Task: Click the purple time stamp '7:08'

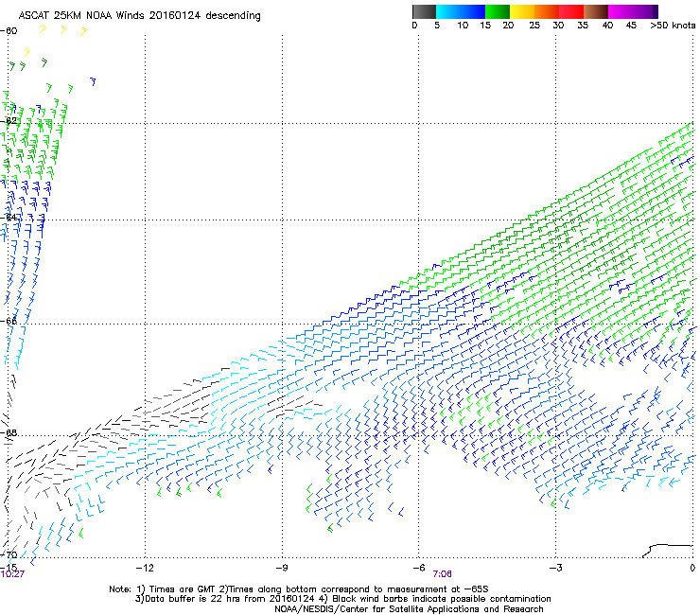Action: [x=442, y=574]
